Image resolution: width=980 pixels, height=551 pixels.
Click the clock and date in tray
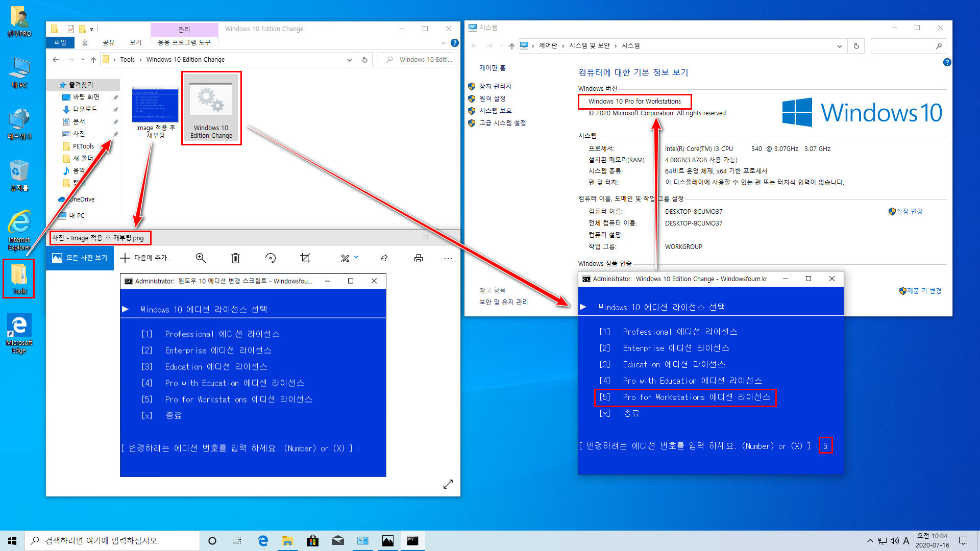(932, 541)
